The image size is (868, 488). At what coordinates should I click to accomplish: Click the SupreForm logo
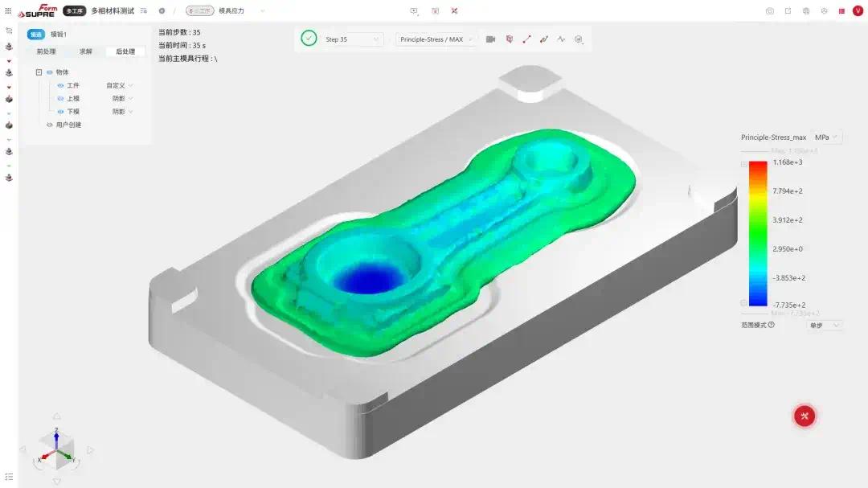coord(38,10)
